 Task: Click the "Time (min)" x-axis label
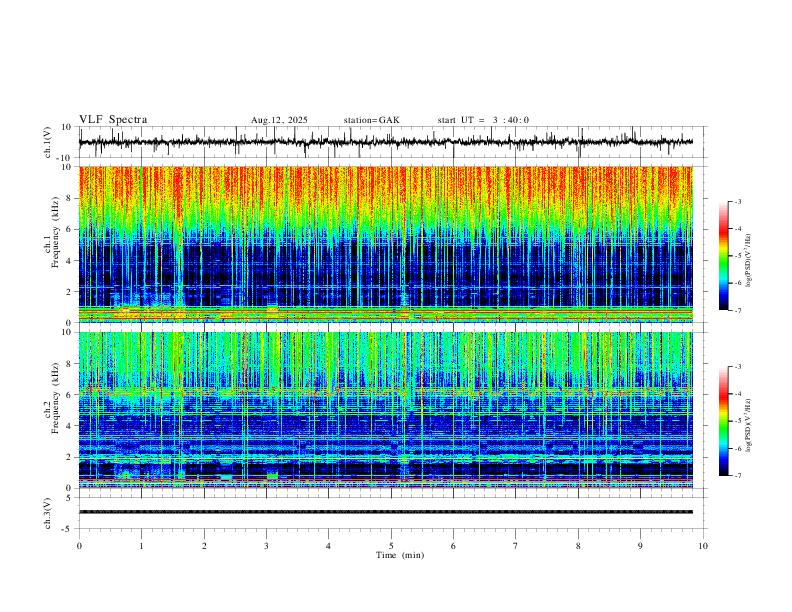(x=400, y=555)
